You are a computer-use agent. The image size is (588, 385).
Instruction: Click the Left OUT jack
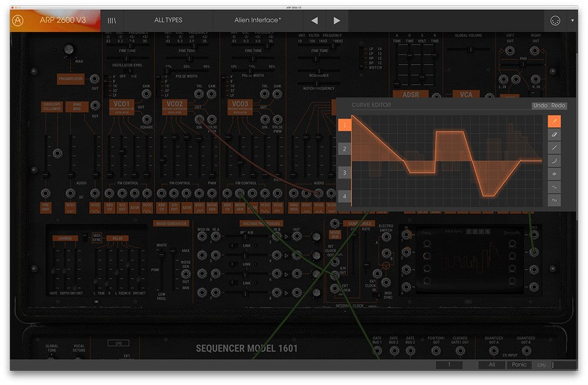click(510, 50)
